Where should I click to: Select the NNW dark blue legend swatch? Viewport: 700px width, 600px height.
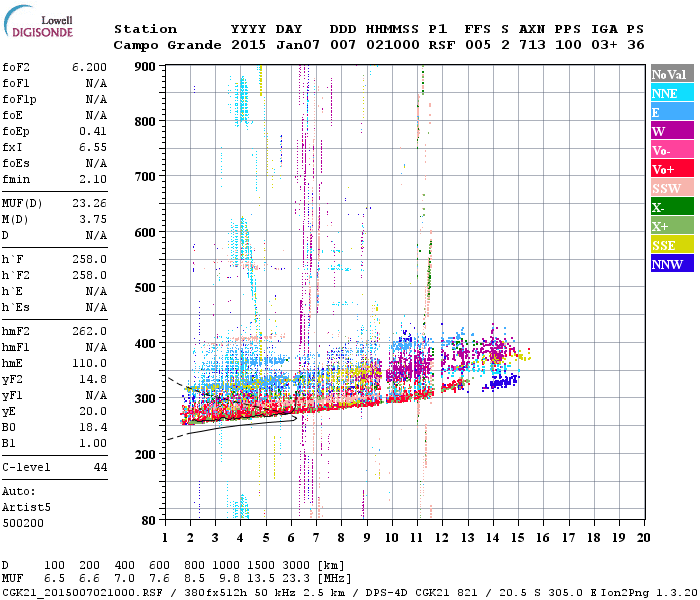coord(672,263)
